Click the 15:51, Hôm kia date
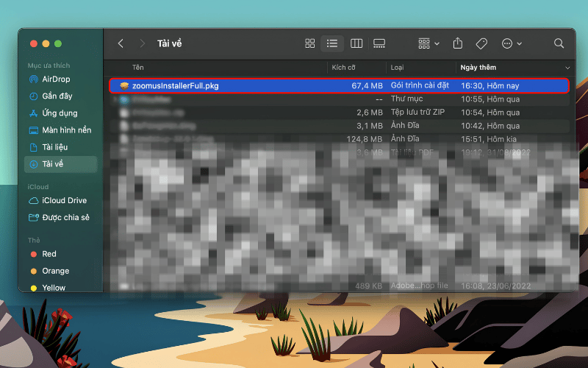588x368 pixels. pos(489,139)
